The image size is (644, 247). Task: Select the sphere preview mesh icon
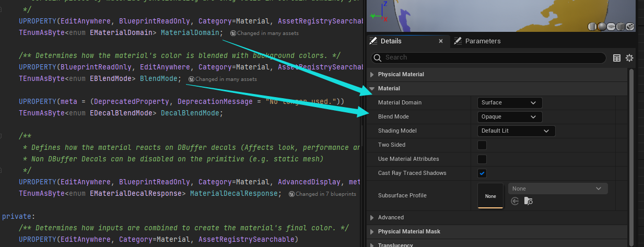point(602,27)
